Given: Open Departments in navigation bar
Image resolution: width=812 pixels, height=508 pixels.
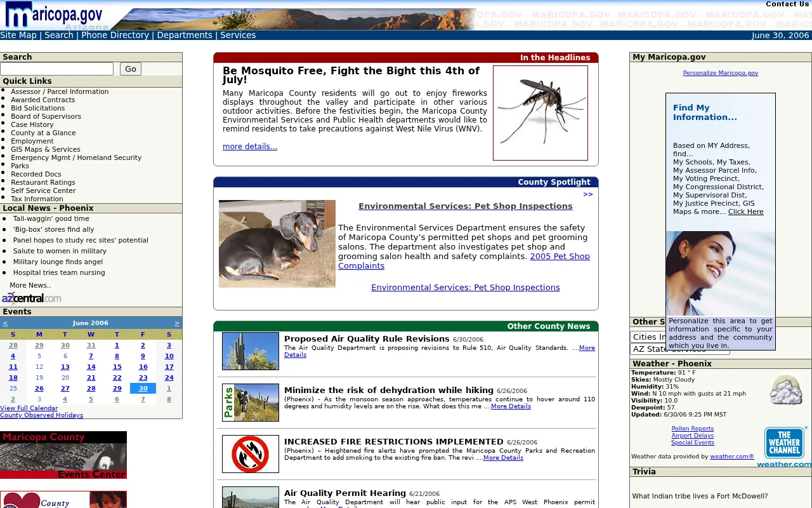Looking at the screenshot, I should [x=185, y=35].
